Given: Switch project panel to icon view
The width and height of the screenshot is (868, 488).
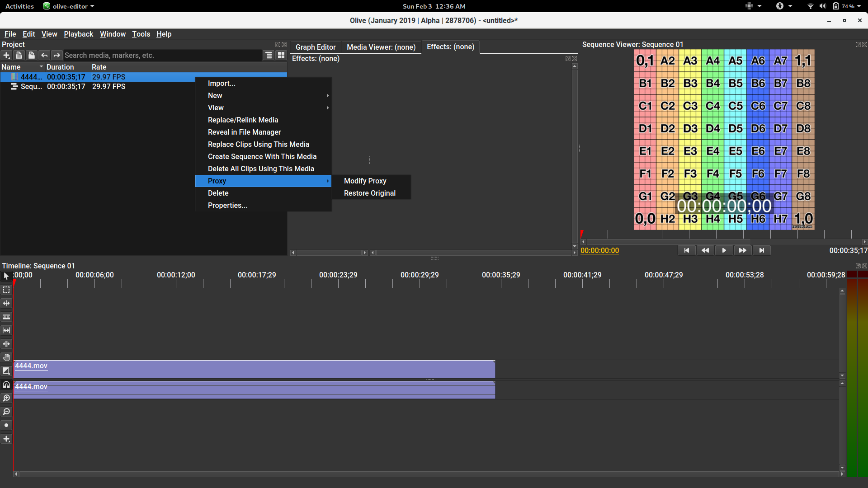Looking at the screenshot, I should point(281,55).
